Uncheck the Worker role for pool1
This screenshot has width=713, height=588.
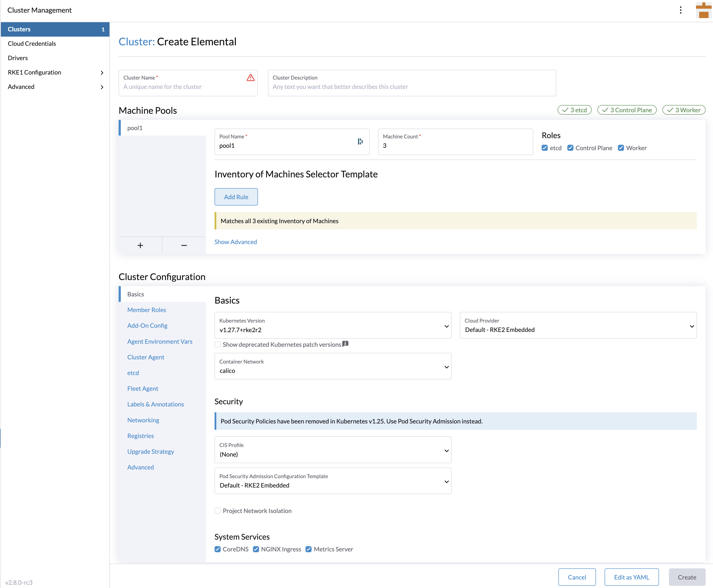(x=621, y=148)
